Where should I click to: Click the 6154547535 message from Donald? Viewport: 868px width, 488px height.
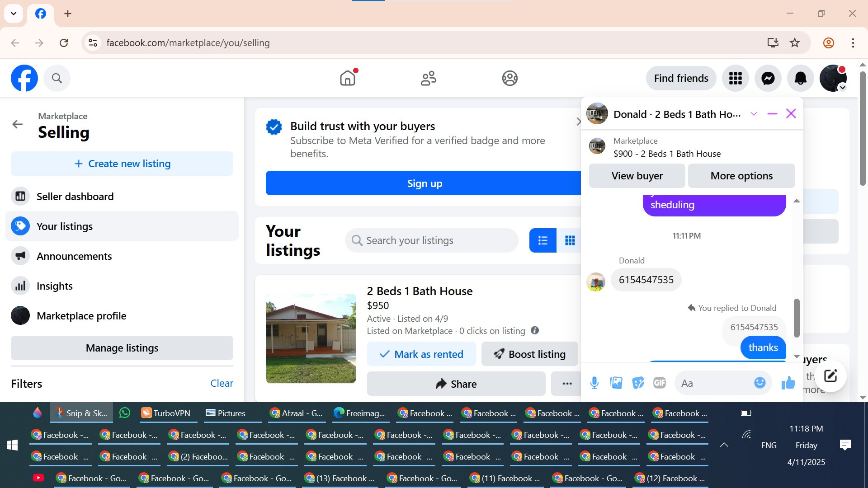pyautogui.click(x=646, y=280)
